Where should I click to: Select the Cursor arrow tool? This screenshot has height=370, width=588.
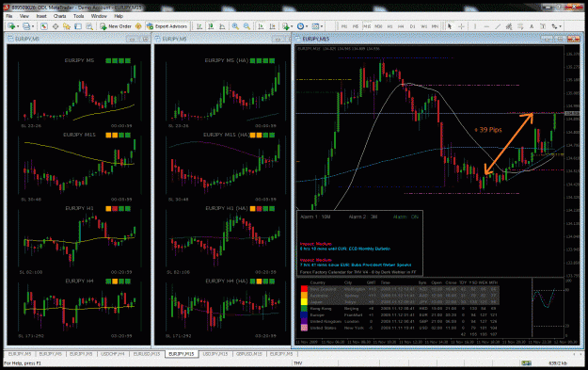(450, 26)
